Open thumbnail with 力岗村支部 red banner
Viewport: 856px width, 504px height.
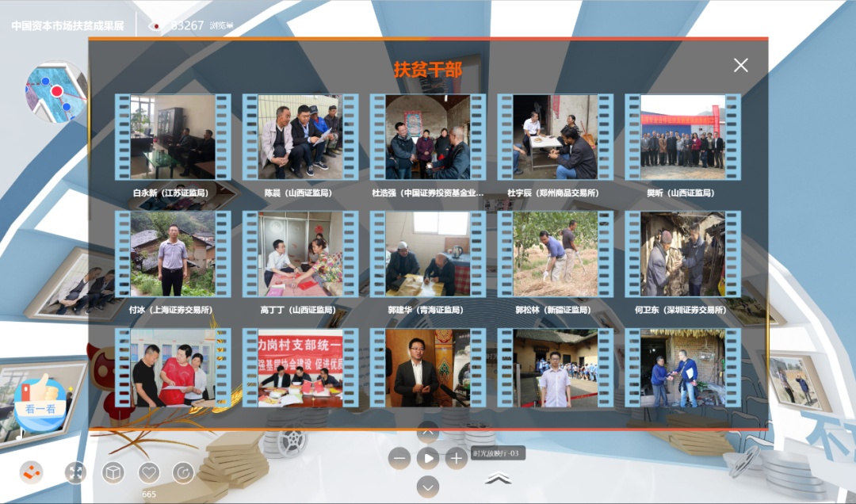coord(300,368)
